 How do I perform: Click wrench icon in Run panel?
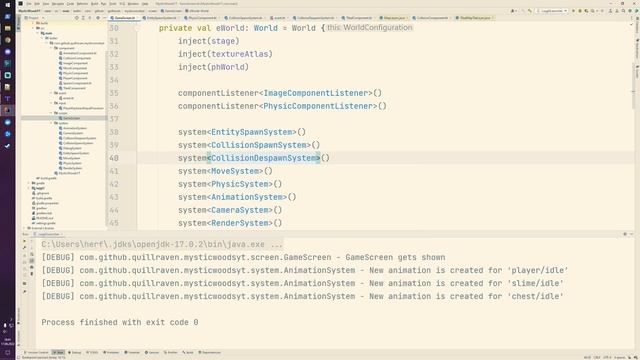point(24,248)
